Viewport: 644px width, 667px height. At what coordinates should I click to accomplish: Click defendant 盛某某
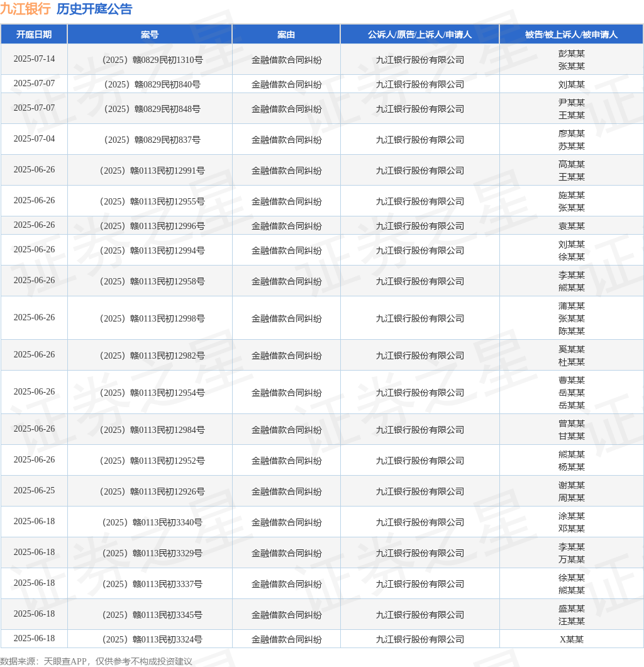click(x=571, y=608)
